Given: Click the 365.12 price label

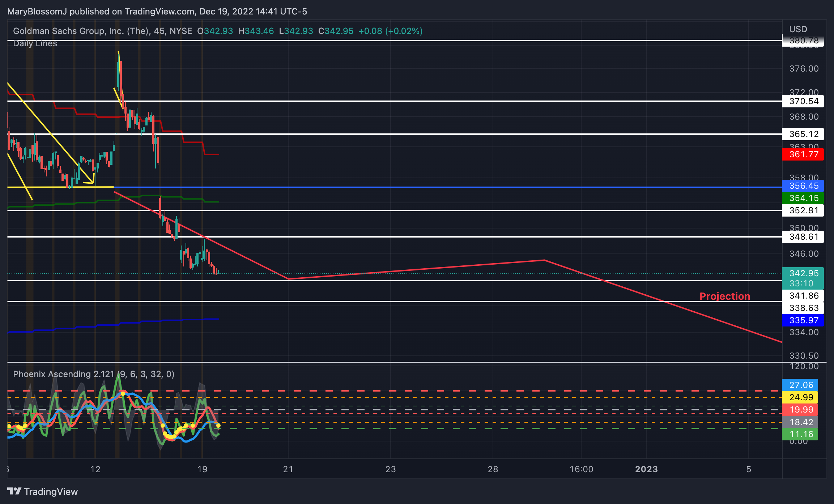Looking at the screenshot, I should pyautogui.click(x=803, y=134).
